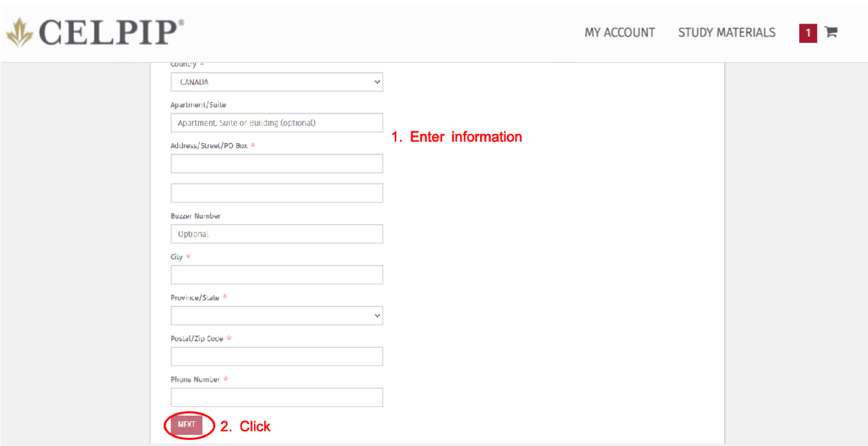Go to STUDY MATERIALS
This screenshot has width=868, height=446.
tap(727, 33)
